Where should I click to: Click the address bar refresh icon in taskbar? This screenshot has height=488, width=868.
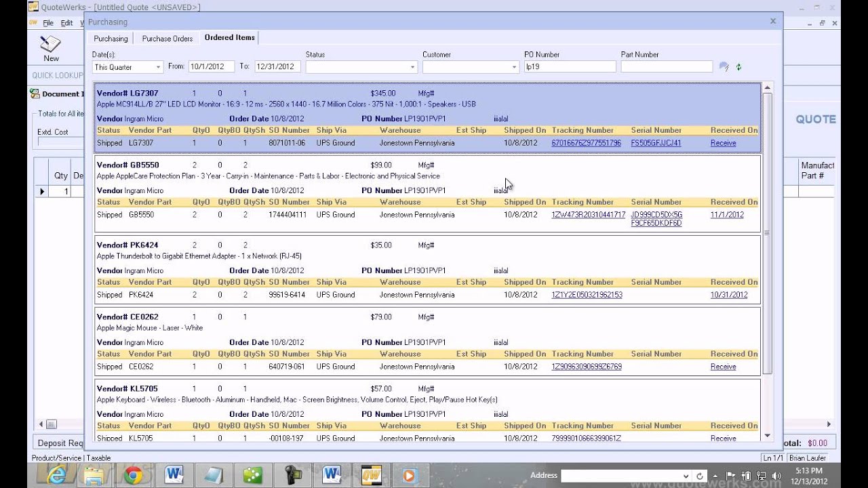coord(700,476)
